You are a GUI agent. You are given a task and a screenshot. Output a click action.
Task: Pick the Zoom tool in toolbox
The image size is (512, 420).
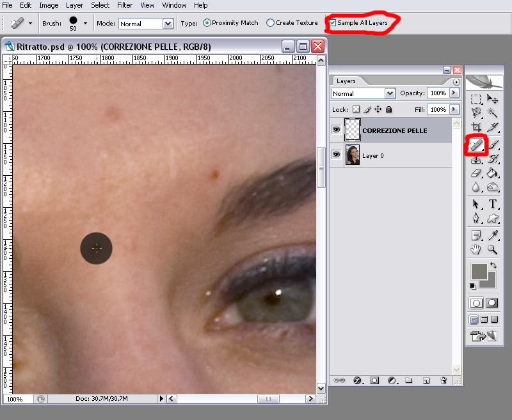pos(493,249)
